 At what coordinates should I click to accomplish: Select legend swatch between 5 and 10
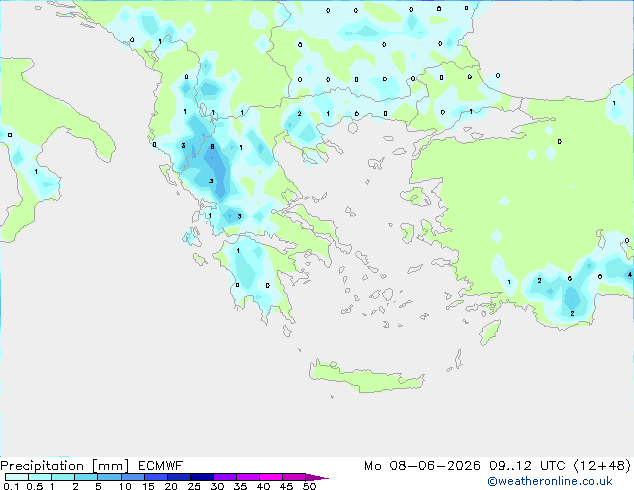click(109, 477)
